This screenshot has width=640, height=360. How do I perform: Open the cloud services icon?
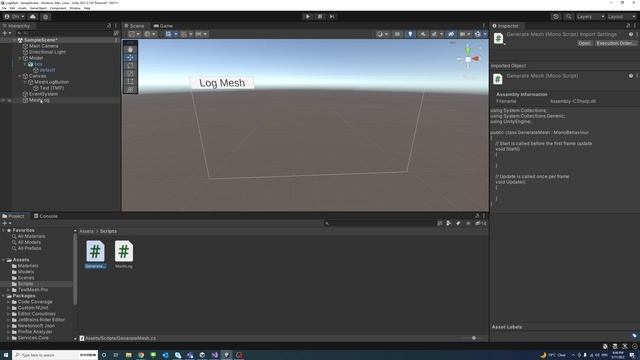[33, 17]
